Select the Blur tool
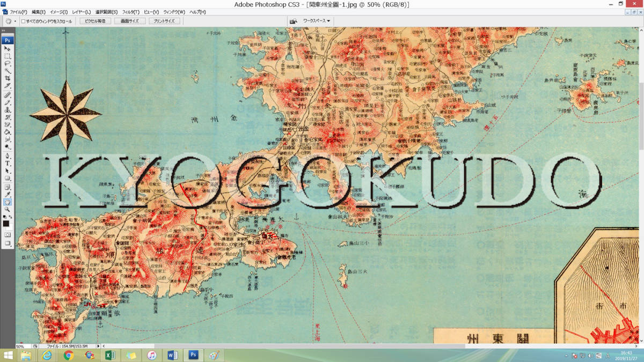Viewport: 644px width, 362px height. 8,139
